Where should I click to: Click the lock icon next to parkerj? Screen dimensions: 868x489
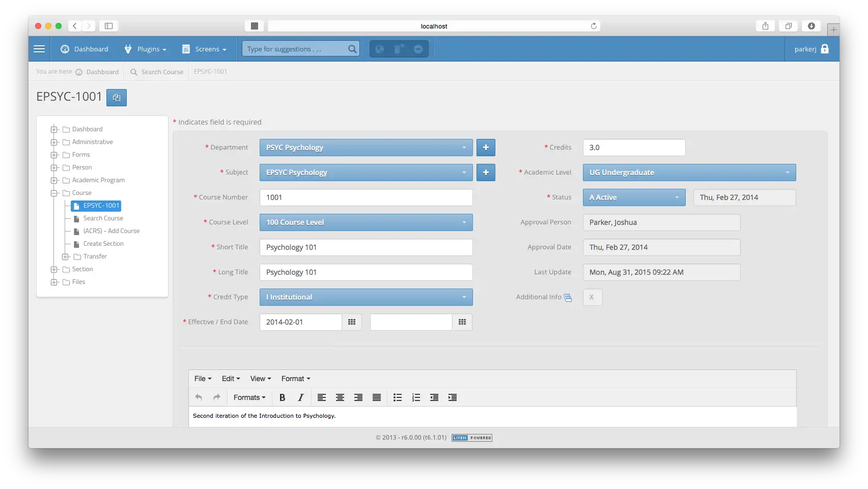[x=825, y=49]
